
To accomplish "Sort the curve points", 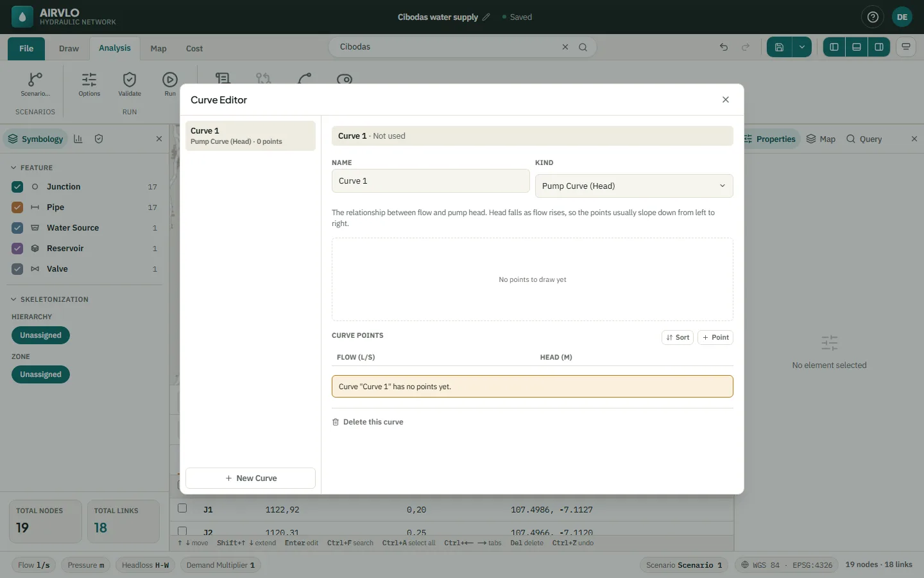I will coord(678,337).
